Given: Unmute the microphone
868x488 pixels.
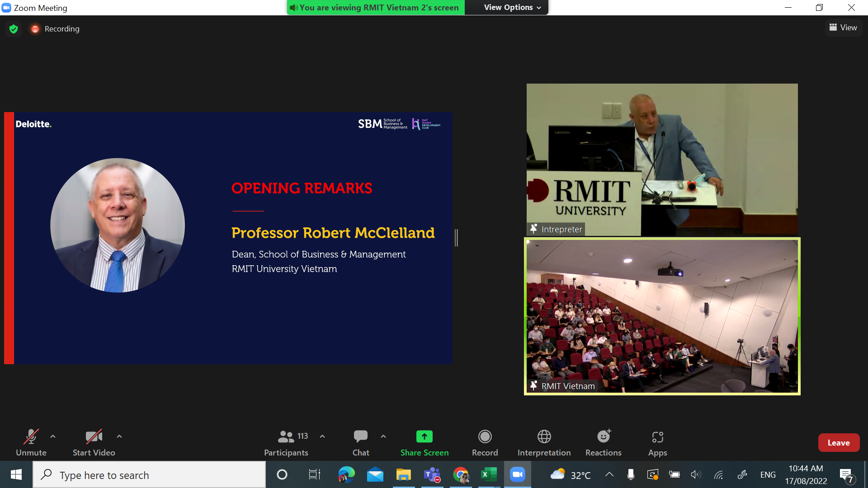Looking at the screenshot, I should [31, 443].
